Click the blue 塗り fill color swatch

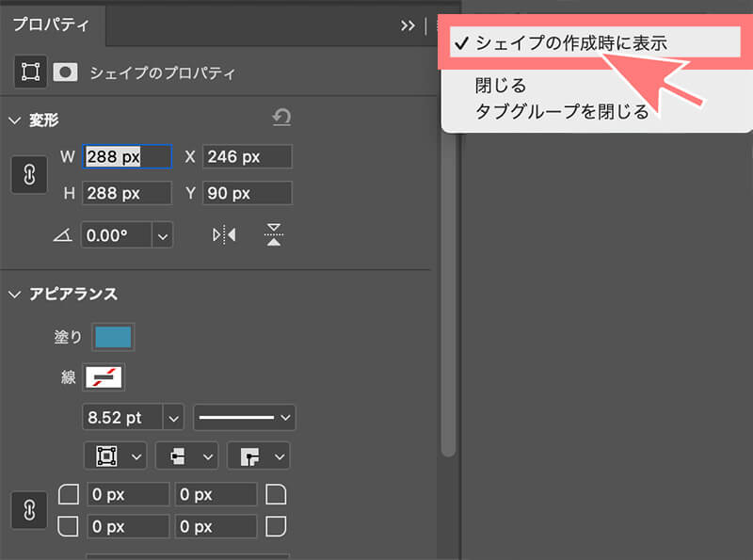pyautogui.click(x=113, y=337)
